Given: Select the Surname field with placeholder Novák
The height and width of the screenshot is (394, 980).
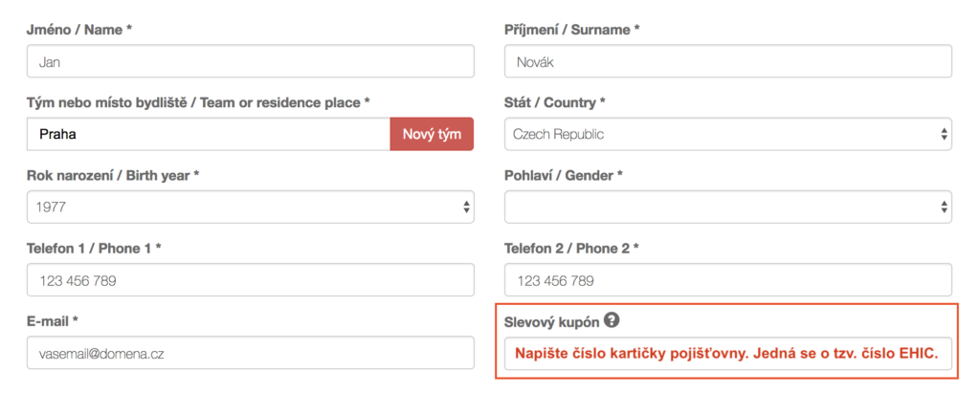Looking at the screenshot, I should point(728,61).
